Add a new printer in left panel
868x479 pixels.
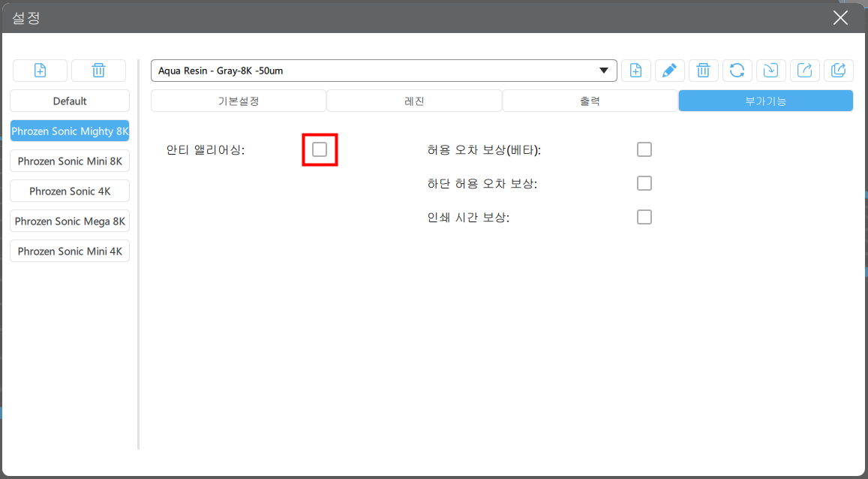click(40, 71)
